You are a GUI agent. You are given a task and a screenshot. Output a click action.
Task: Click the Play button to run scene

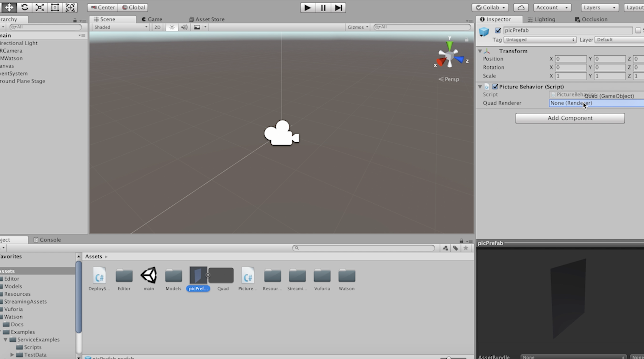307,7
